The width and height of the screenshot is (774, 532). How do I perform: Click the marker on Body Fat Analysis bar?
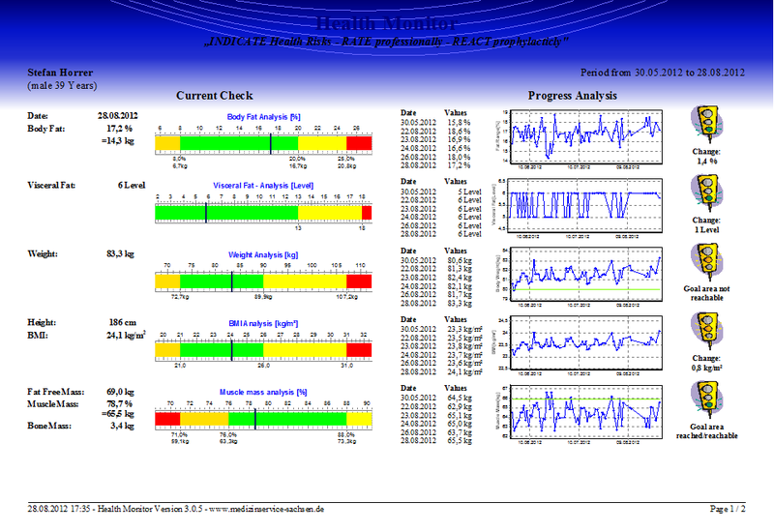pyautogui.click(x=271, y=143)
